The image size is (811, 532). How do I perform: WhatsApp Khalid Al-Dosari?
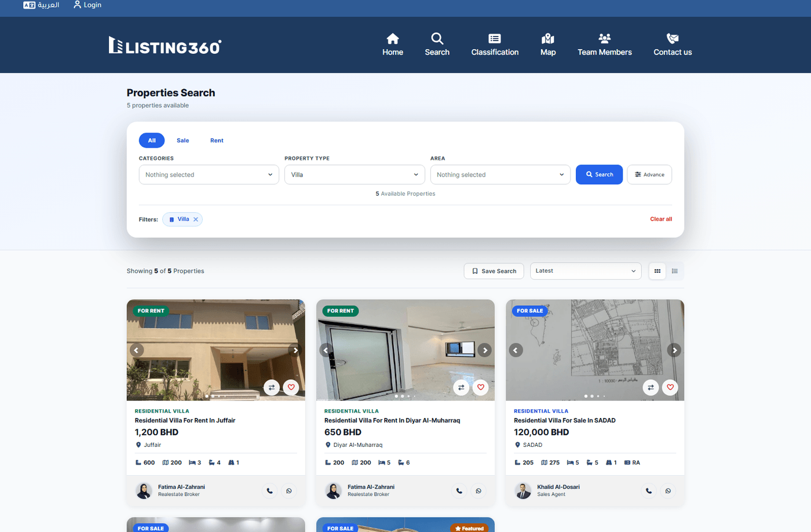click(x=668, y=491)
